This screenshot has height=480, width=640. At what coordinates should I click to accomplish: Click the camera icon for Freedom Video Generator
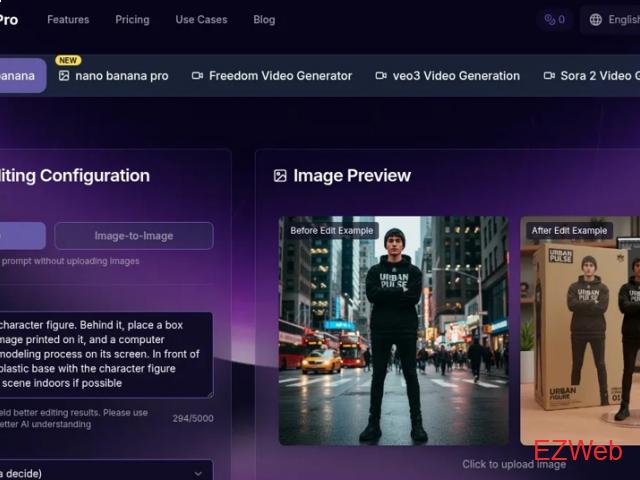tap(197, 76)
